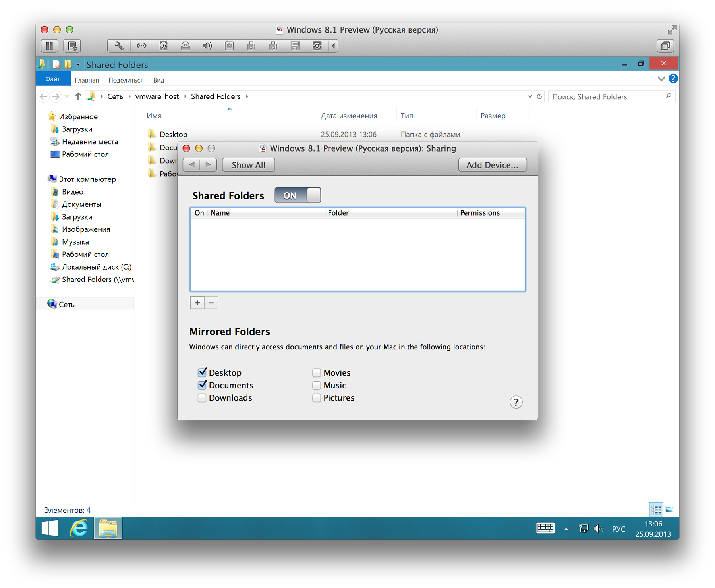Open virtual machine settings wrench icon
Image resolution: width=715 pixels, height=588 pixels.
pos(119,46)
